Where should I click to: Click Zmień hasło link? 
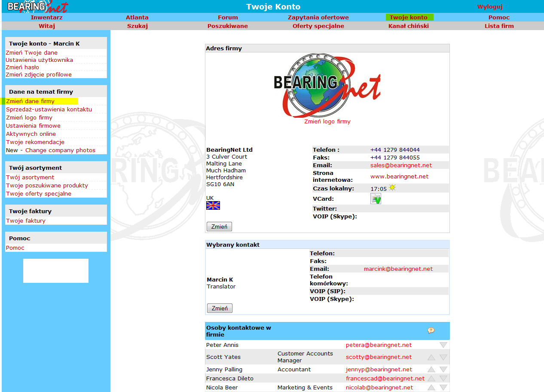point(22,67)
